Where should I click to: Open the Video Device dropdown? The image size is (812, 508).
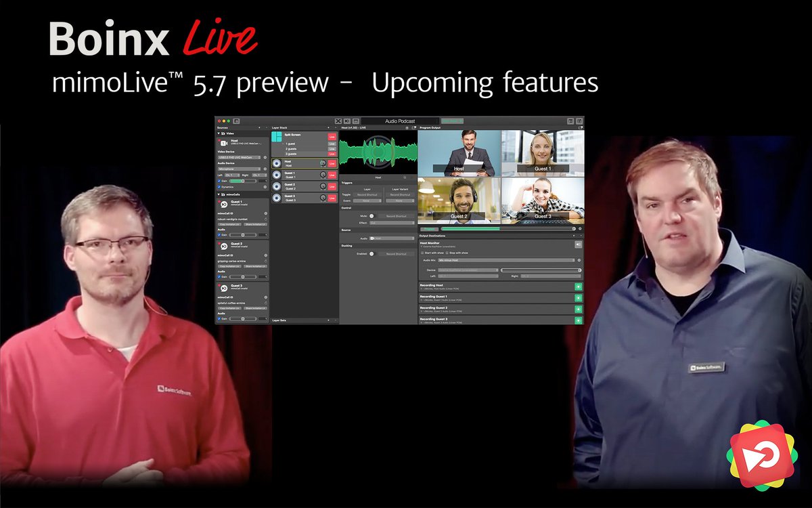[x=239, y=157]
